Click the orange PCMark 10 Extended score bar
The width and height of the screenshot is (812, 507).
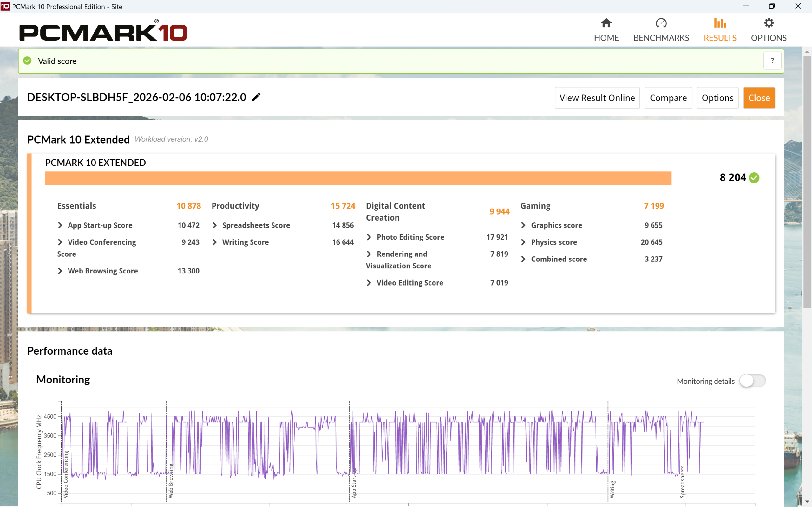(358, 178)
